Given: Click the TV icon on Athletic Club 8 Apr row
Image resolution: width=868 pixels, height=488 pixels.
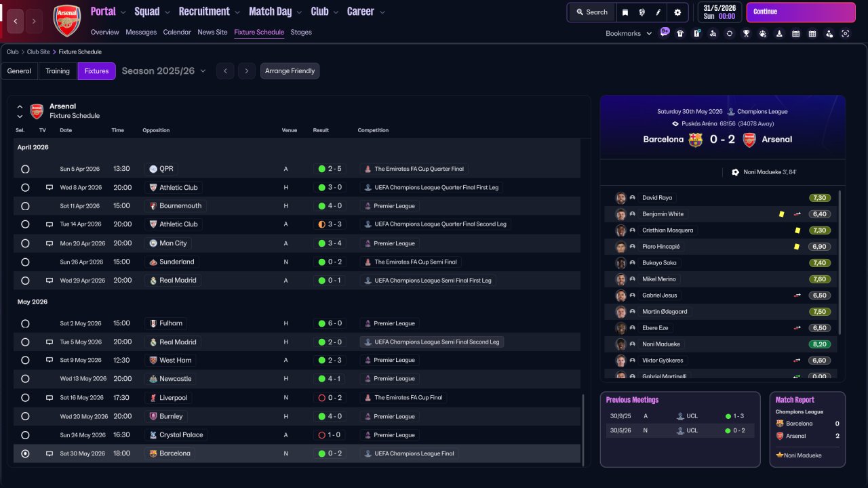Looking at the screenshot, I should (49, 188).
